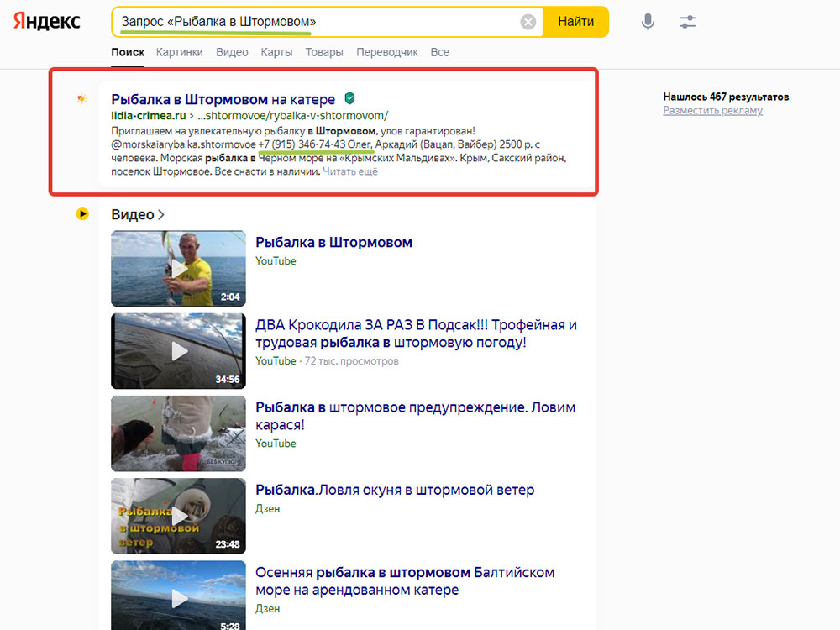This screenshot has height=630, width=840.
Task: Open search settings sliders icon
Action: tap(687, 22)
